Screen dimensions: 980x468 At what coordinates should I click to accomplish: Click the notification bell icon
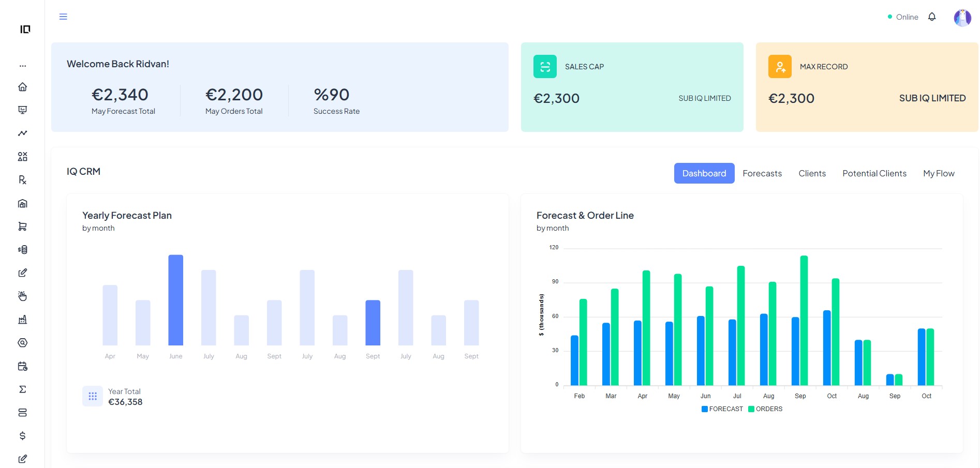tap(932, 17)
